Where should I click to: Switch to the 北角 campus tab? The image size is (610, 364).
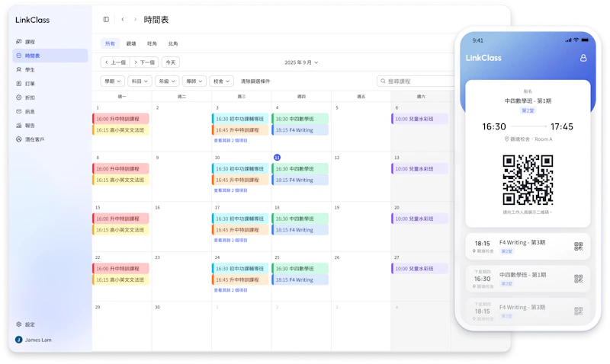[x=173, y=43]
